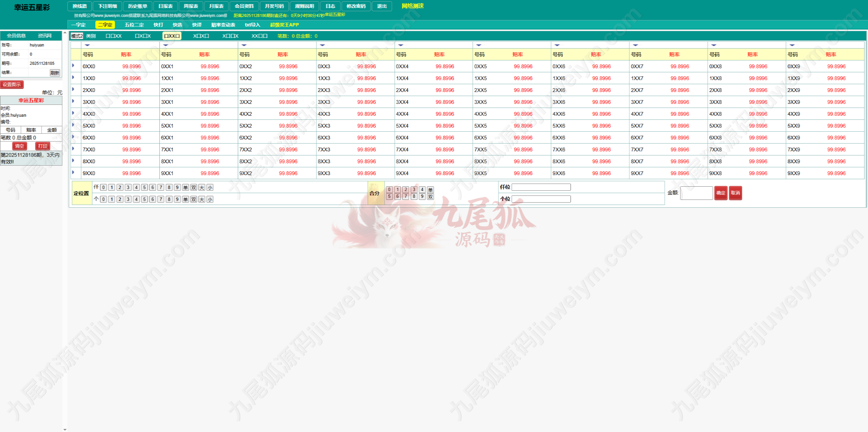
Task: Open dropdown arrow above first 号码 column
Action: coord(88,45)
